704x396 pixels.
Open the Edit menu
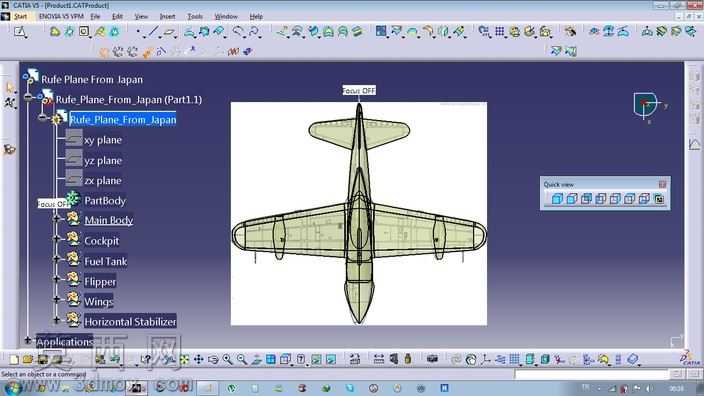117,16
